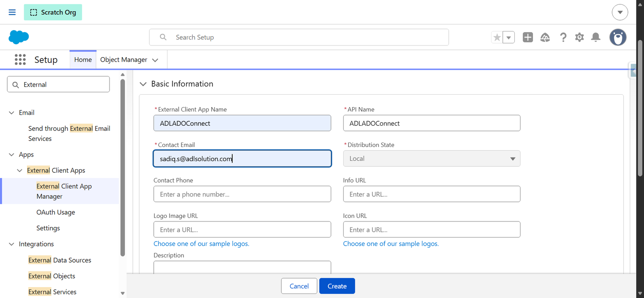Collapse the Basic Information section

point(143,84)
